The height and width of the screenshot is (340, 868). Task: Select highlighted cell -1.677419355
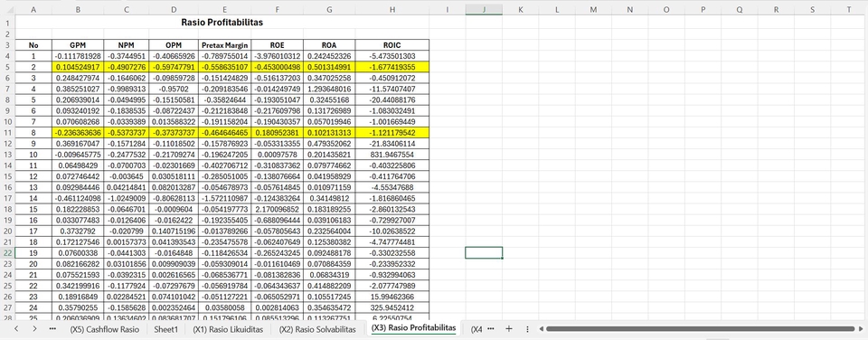(392, 67)
